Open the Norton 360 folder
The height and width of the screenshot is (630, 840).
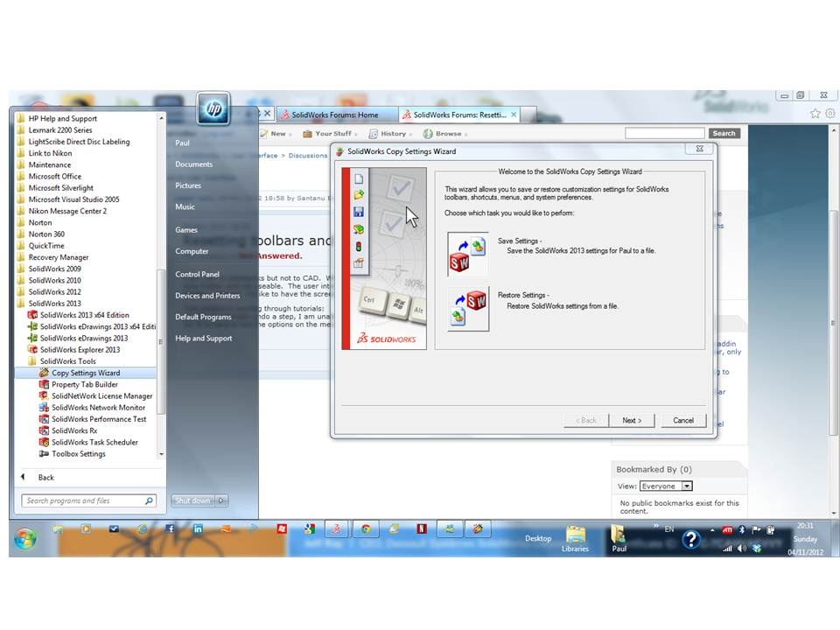(x=41, y=234)
